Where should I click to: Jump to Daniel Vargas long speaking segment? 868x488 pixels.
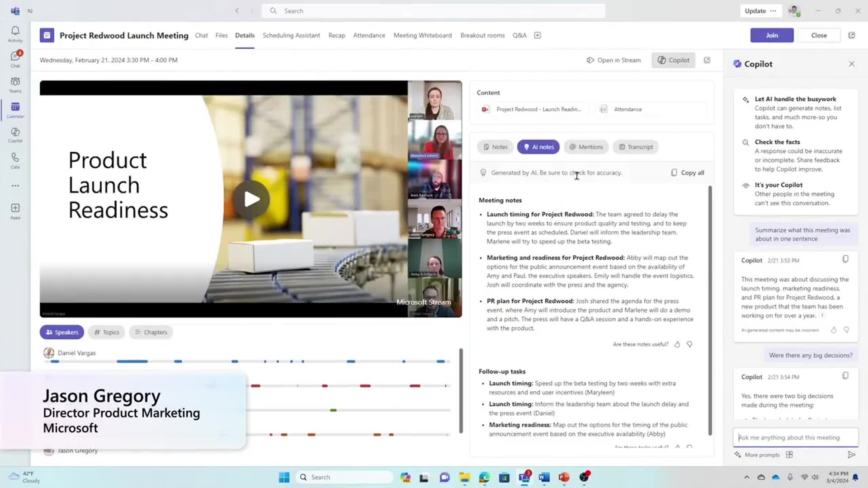coord(132,361)
